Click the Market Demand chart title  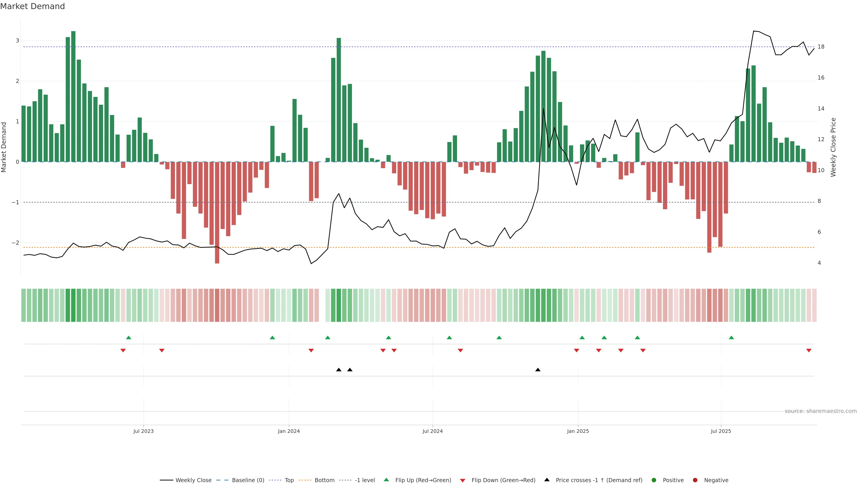[x=32, y=6]
